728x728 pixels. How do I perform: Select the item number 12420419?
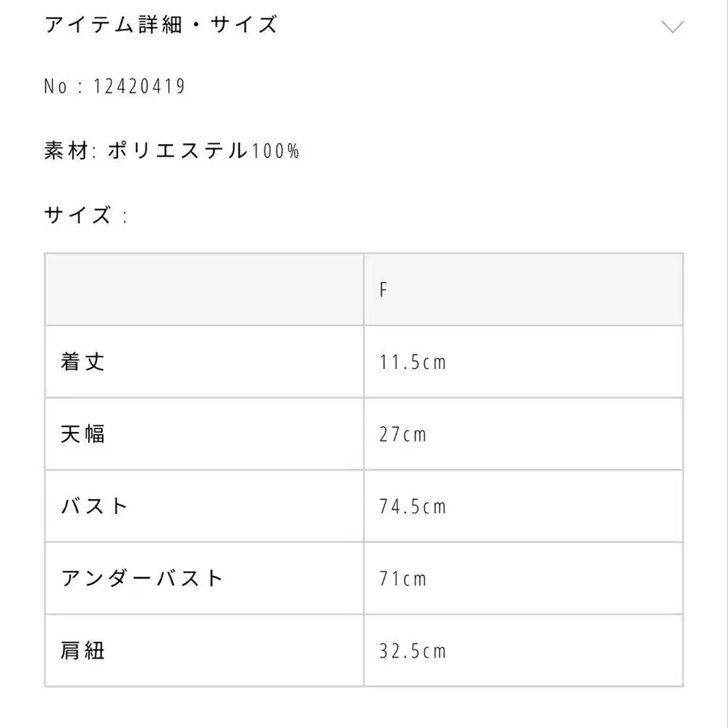tap(142, 87)
